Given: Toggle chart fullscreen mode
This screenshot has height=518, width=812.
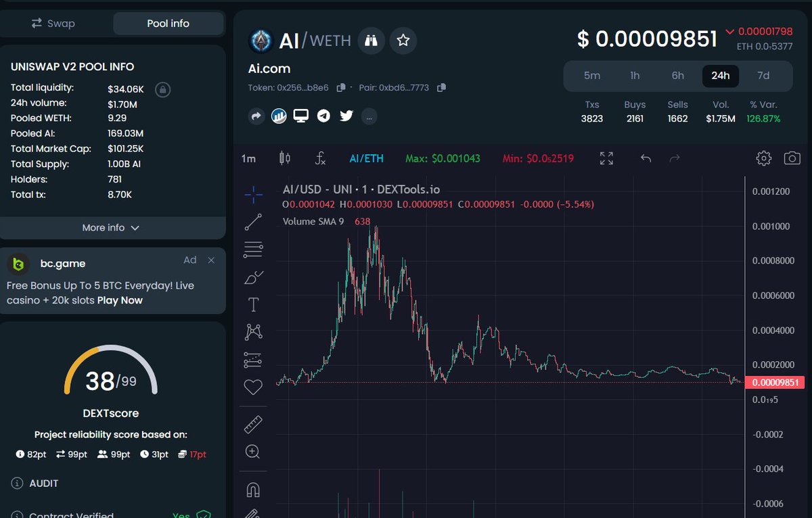Looking at the screenshot, I should (x=606, y=158).
